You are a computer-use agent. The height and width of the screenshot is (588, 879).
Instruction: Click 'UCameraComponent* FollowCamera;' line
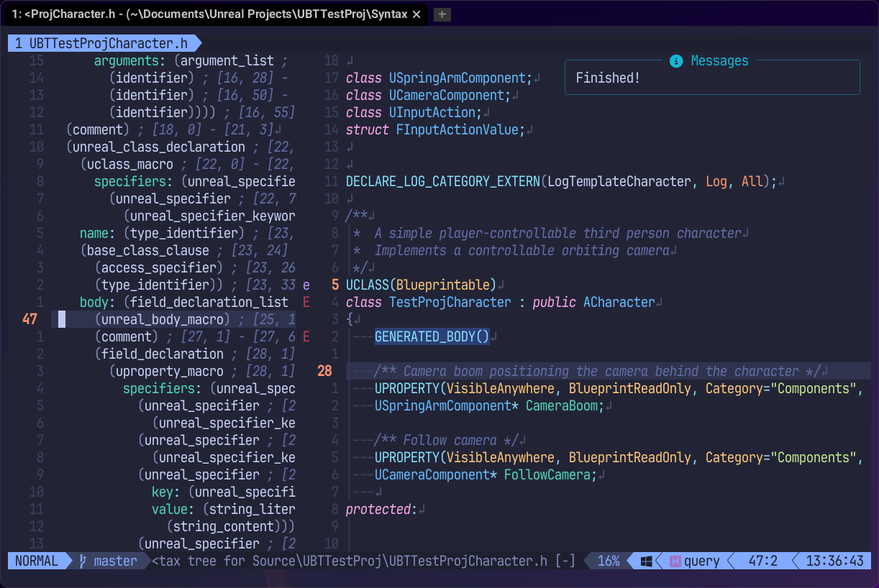[x=486, y=474]
